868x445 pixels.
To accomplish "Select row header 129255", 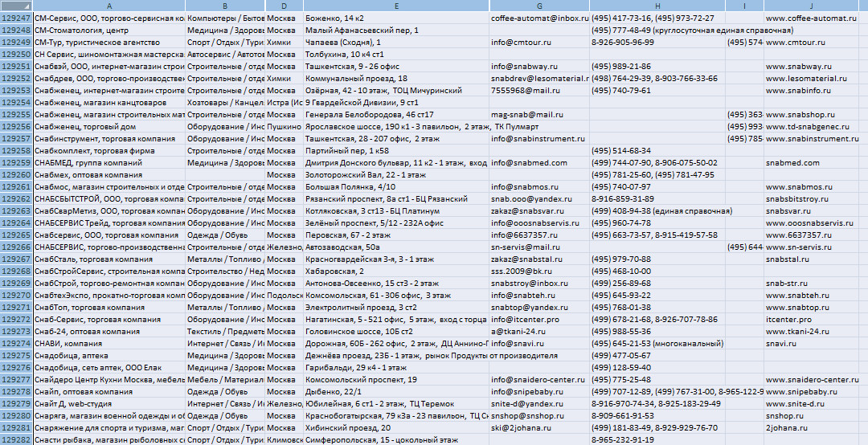I will click(16, 115).
